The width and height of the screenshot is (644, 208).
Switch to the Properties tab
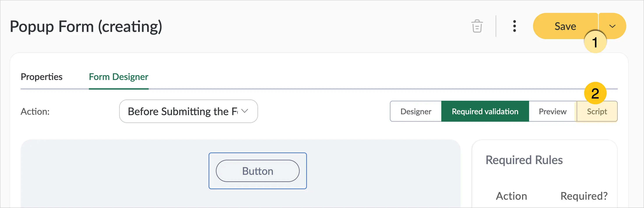(x=42, y=77)
